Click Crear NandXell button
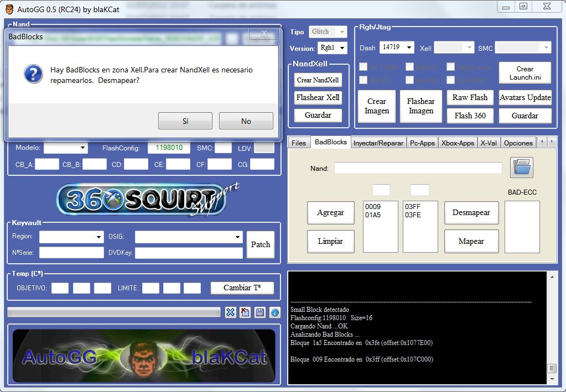Screen dimensions: 566x392 tap(318, 80)
